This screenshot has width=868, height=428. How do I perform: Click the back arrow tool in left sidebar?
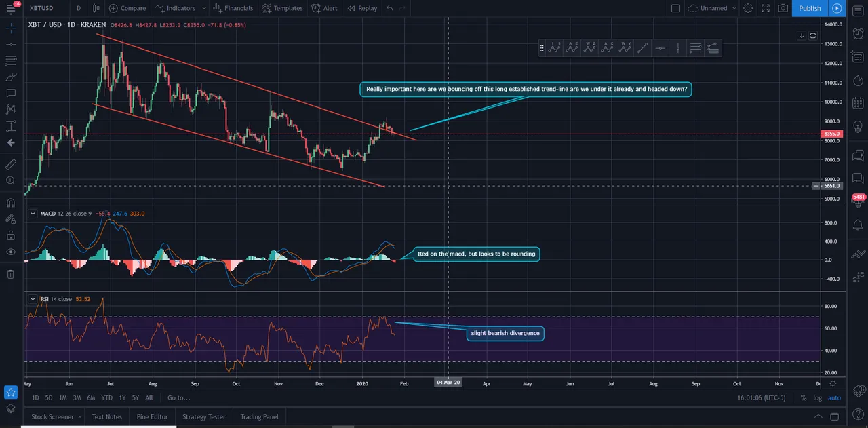10,142
